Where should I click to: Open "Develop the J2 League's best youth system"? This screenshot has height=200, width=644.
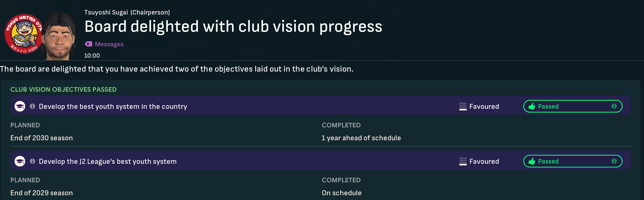(x=108, y=161)
